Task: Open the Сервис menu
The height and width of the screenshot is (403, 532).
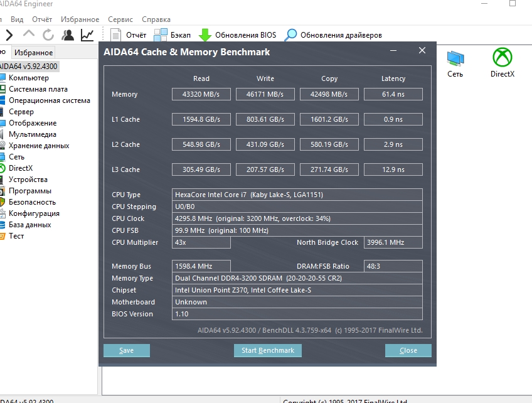Action: pos(120,19)
